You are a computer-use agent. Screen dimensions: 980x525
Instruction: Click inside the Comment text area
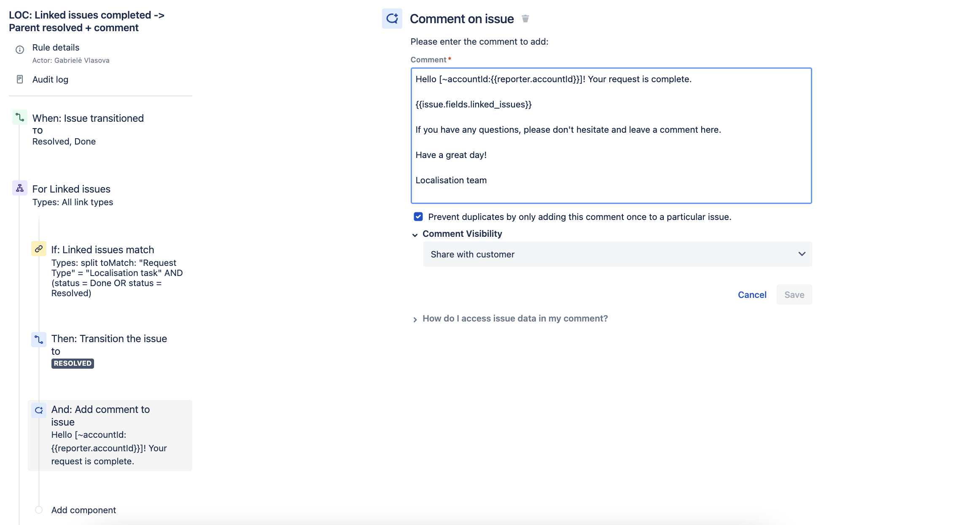click(611, 136)
